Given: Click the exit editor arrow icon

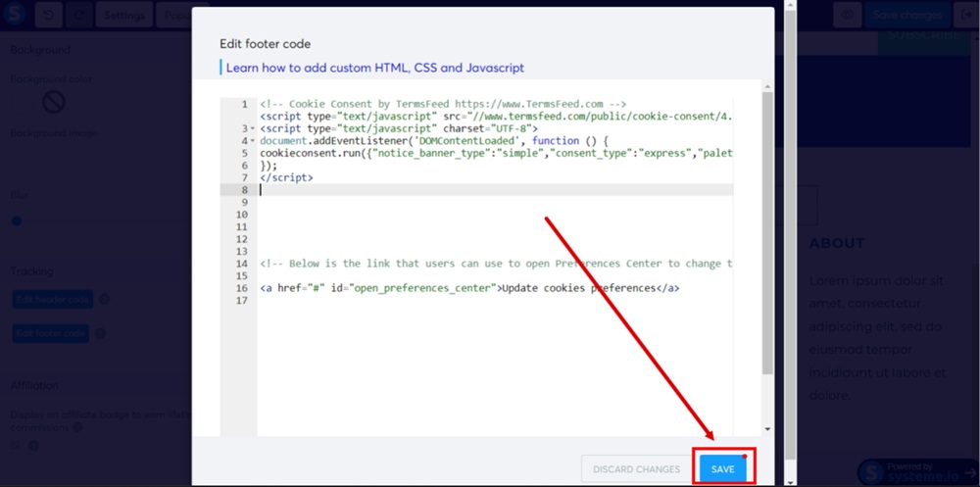Looking at the screenshot, I should 965,15.
